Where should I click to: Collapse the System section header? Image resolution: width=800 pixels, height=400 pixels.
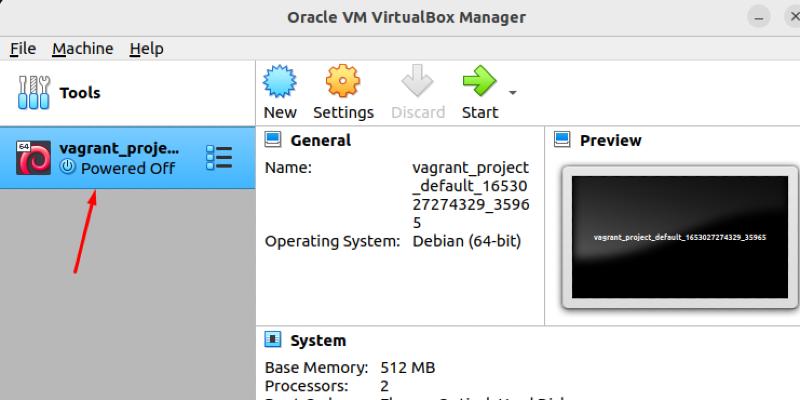[317, 341]
